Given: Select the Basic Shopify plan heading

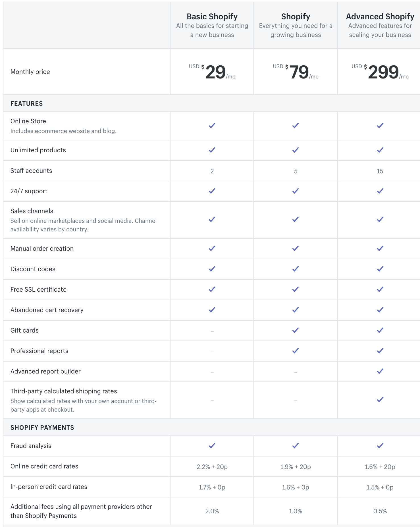Looking at the screenshot, I should [x=212, y=16].
